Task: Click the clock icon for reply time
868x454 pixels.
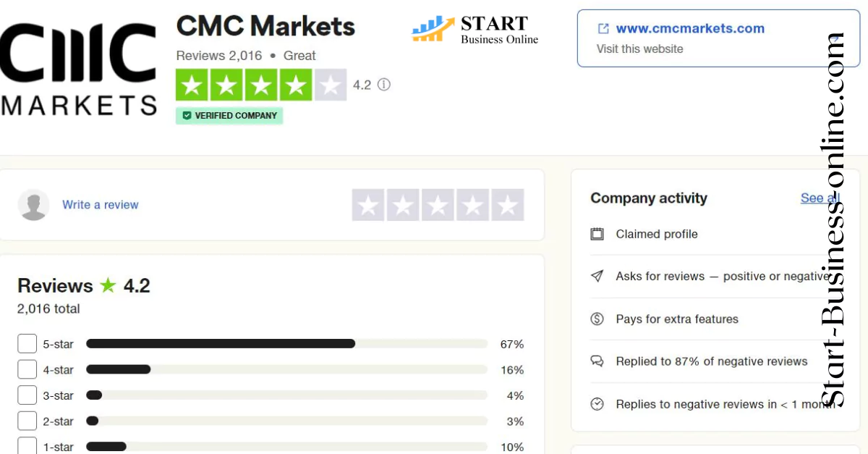Action: 597,404
